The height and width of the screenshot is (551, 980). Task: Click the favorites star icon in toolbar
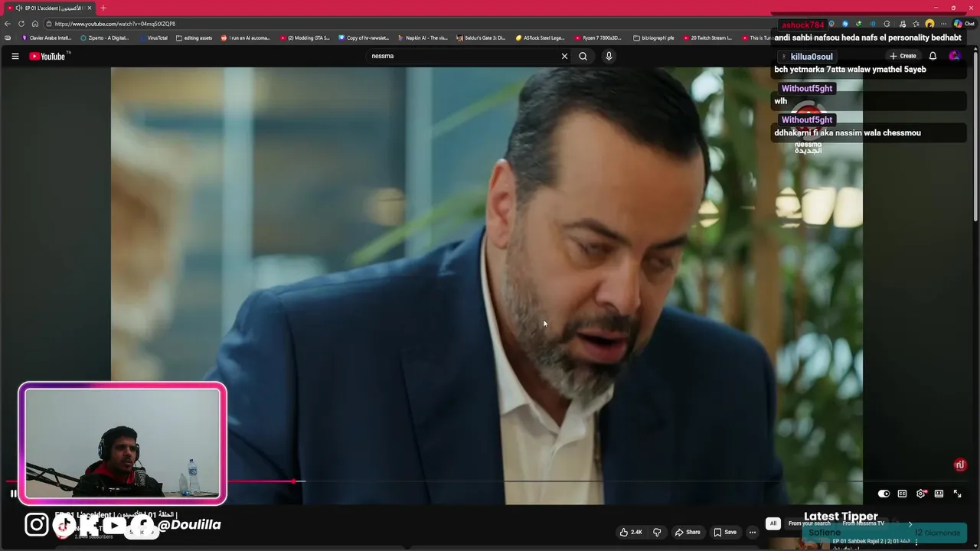coord(915,24)
